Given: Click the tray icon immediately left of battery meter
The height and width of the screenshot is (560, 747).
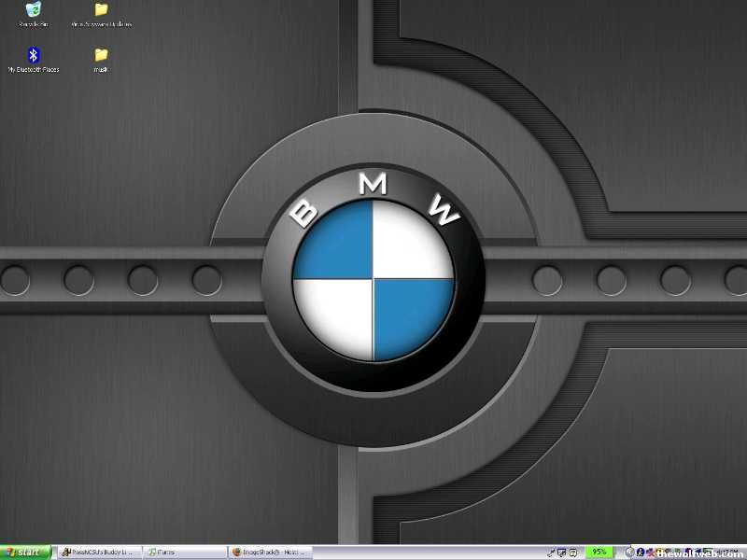Looking at the screenshot, I should pos(571,553).
